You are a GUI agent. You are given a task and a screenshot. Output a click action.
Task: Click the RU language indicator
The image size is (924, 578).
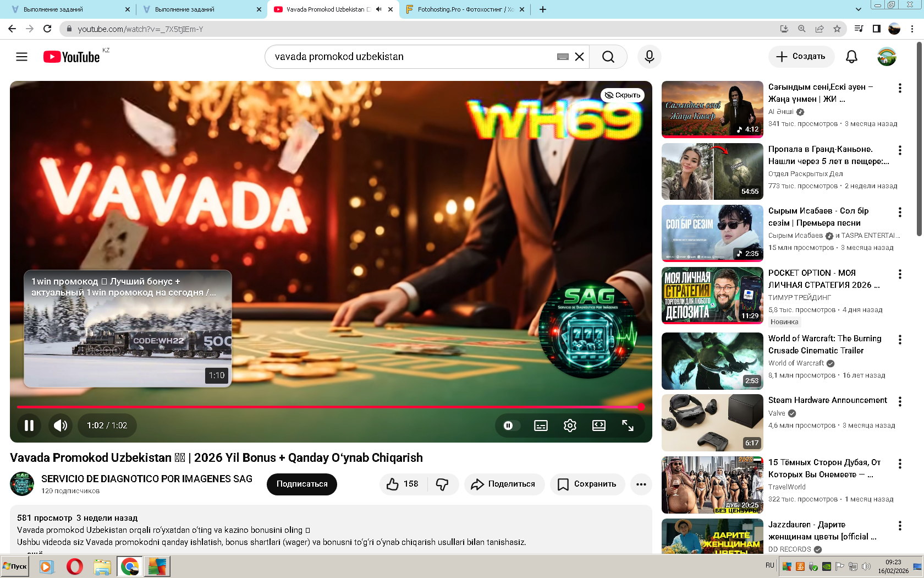[x=769, y=565]
